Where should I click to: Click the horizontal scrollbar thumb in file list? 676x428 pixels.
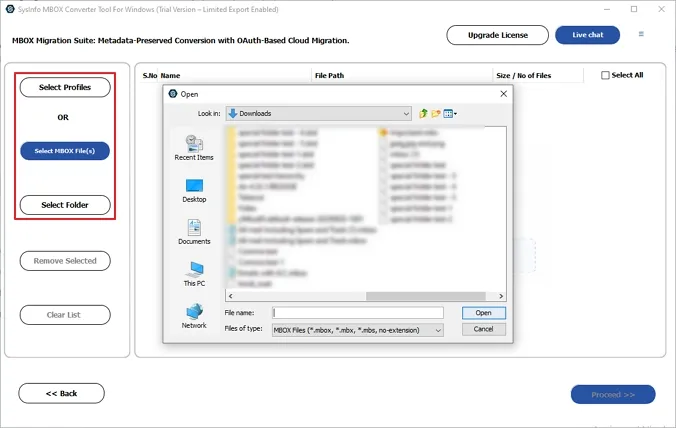pos(426,296)
